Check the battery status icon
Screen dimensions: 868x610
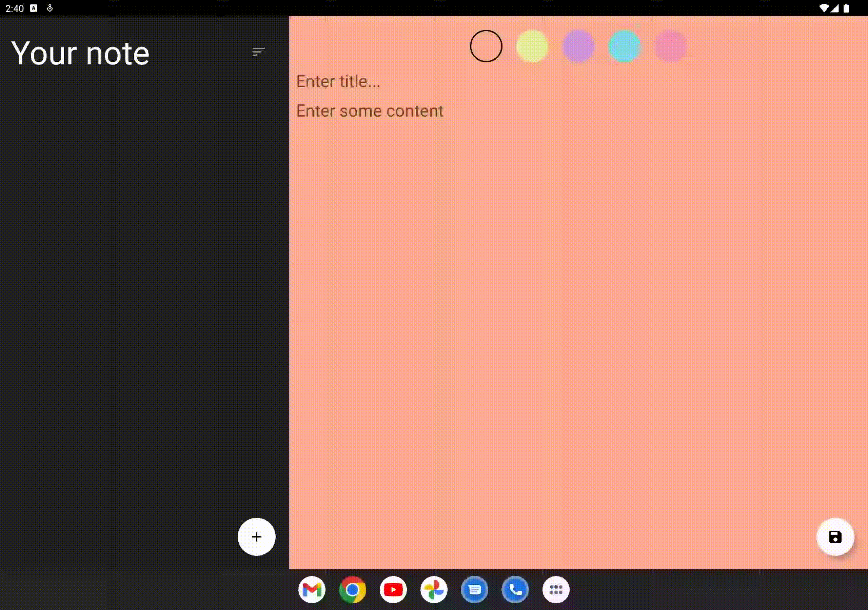tap(846, 8)
